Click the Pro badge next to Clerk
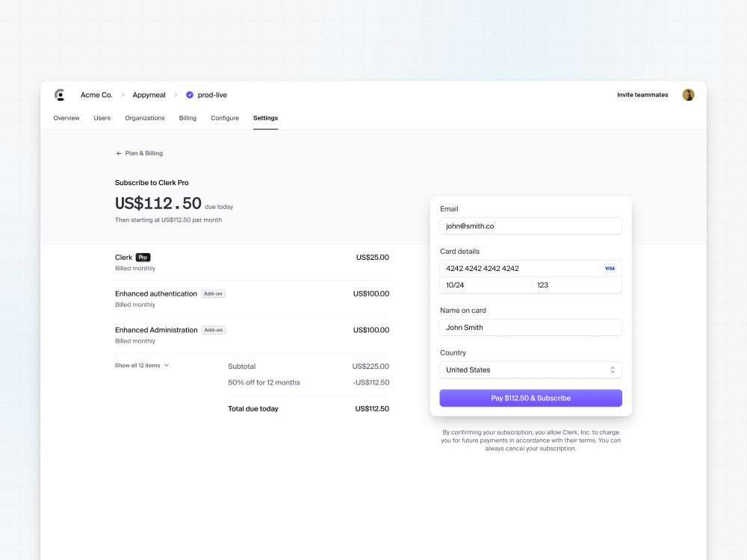The height and width of the screenshot is (560, 747). point(143,257)
